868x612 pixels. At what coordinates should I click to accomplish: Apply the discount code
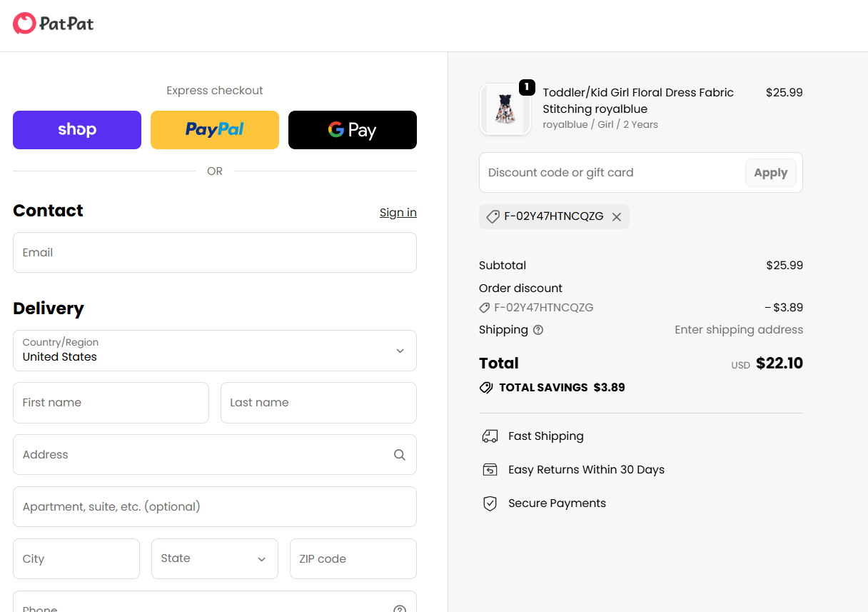coord(771,173)
